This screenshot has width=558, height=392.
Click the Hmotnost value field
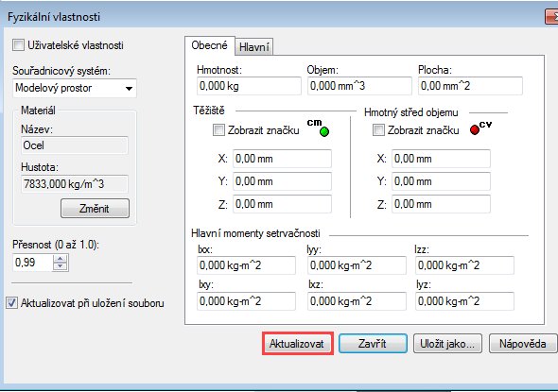tap(249, 86)
